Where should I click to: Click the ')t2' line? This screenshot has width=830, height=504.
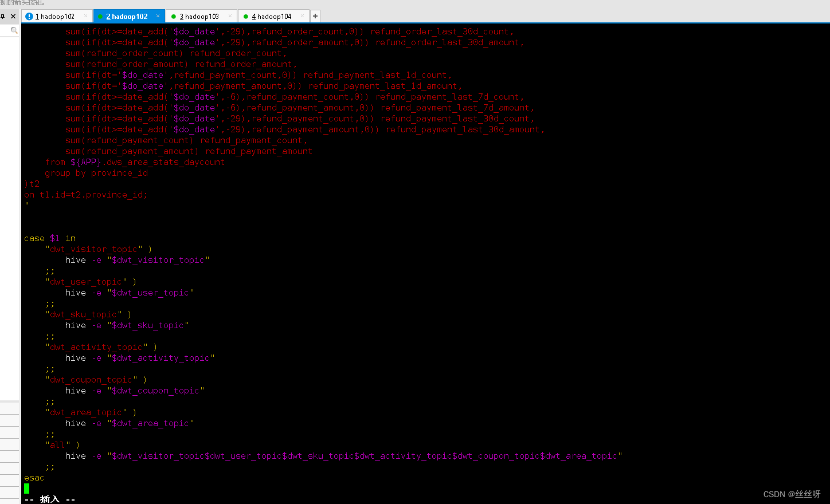pos(32,184)
